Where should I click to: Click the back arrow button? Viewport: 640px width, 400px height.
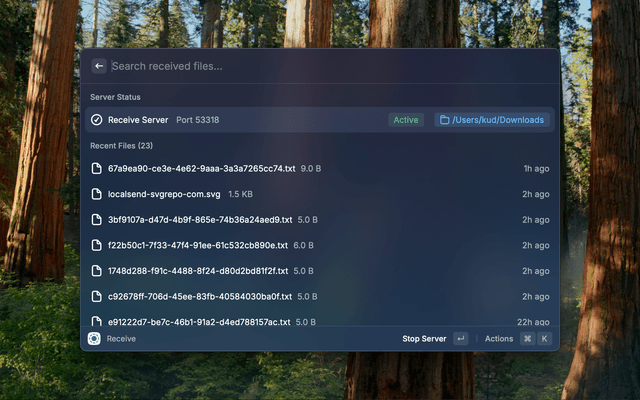point(99,66)
